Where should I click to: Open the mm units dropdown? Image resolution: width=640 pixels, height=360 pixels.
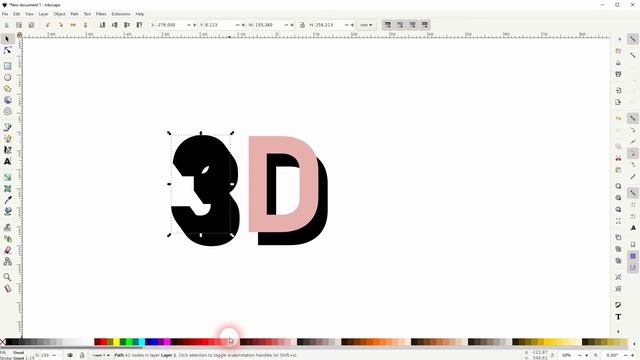pyautogui.click(x=366, y=25)
